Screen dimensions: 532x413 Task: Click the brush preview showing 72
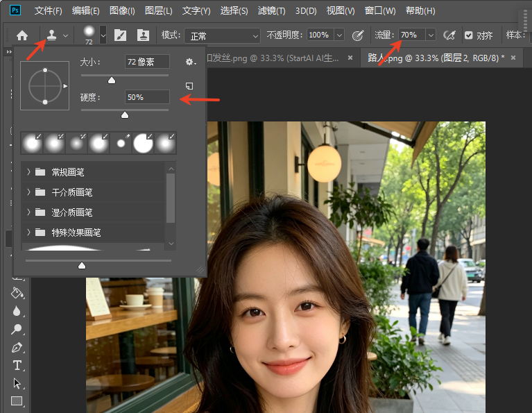click(x=89, y=35)
